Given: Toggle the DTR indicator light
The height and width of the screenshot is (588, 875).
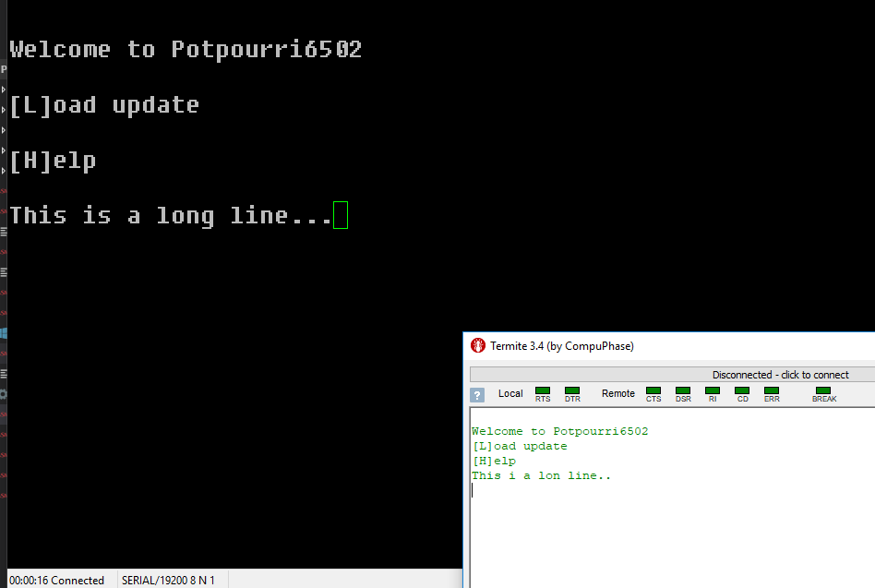Looking at the screenshot, I should coord(572,390).
